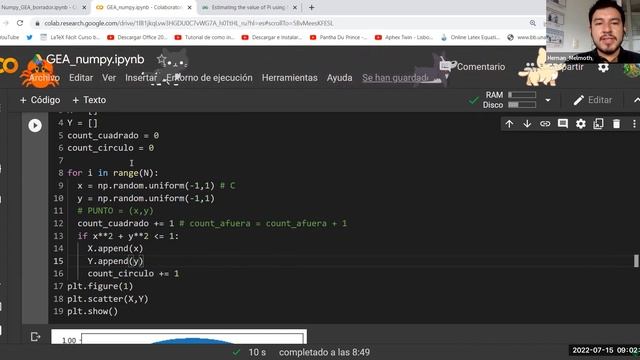The height and width of the screenshot is (360, 640).
Task: Click the code editor vertical scrollbar
Action: tap(636, 261)
